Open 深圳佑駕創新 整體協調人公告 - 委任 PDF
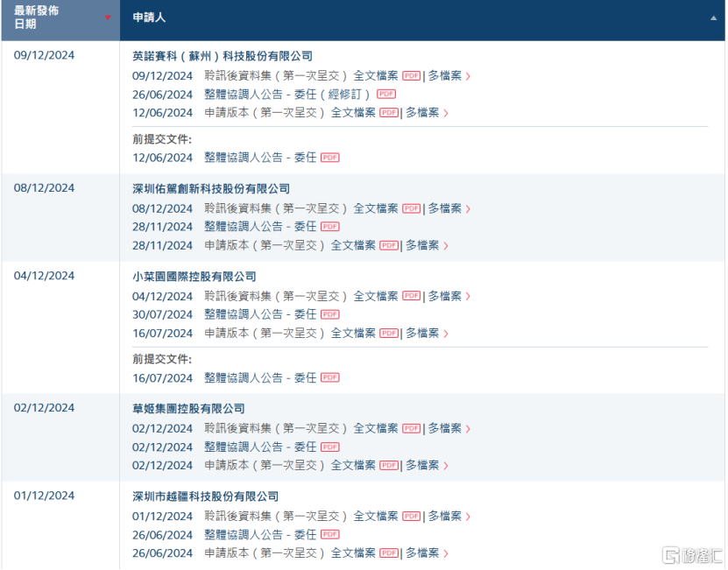The width and height of the screenshot is (728, 570). [x=330, y=227]
